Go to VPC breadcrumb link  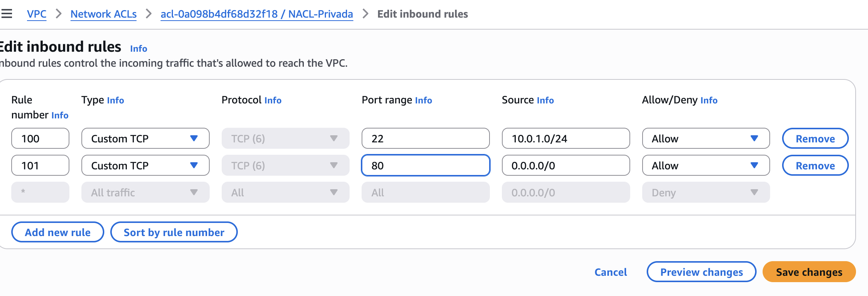pos(36,14)
